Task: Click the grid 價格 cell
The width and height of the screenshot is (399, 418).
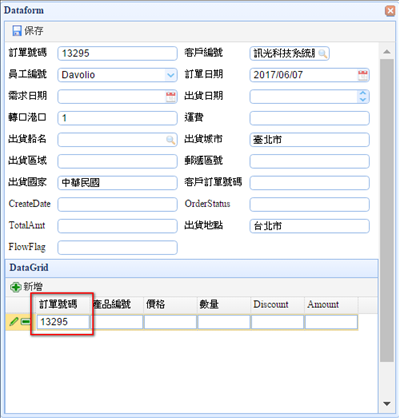Action: [170, 322]
